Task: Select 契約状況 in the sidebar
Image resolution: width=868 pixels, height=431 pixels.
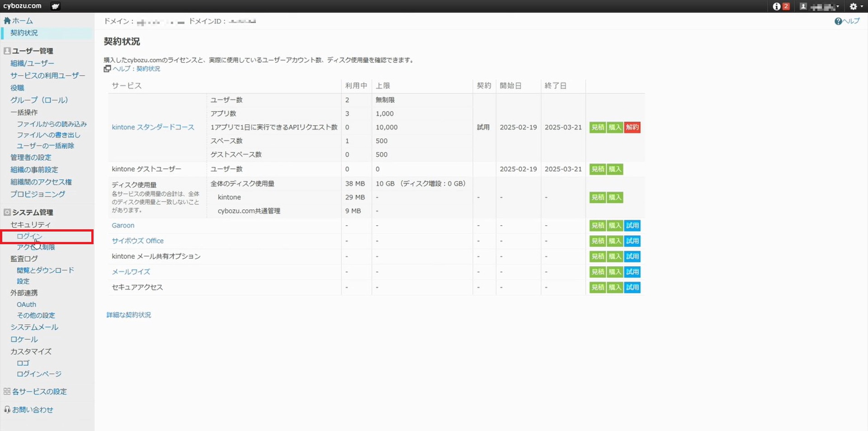Action: click(x=24, y=33)
